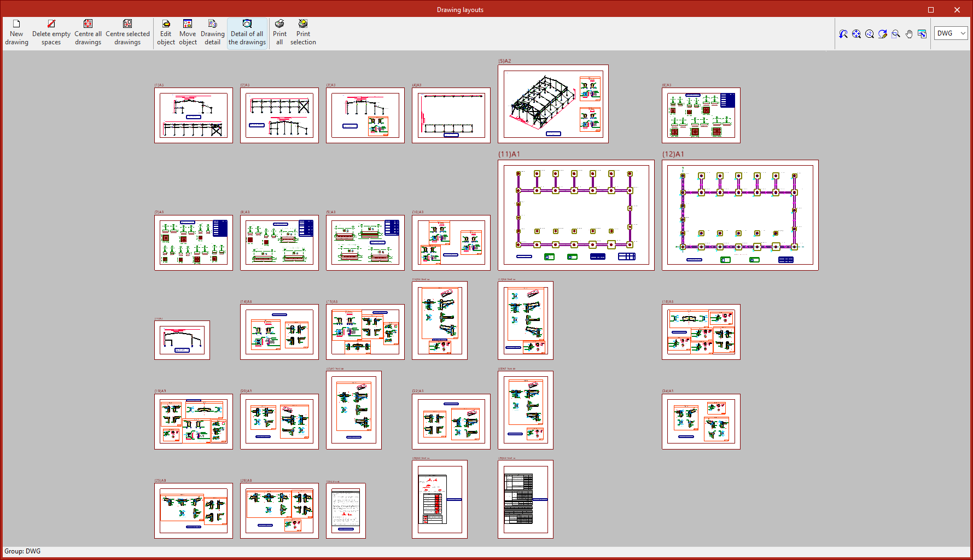This screenshot has height=560, width=973.
Task: Select drawing sheet (9)A3 thumbnail
Action: click(x=365, y=243)
